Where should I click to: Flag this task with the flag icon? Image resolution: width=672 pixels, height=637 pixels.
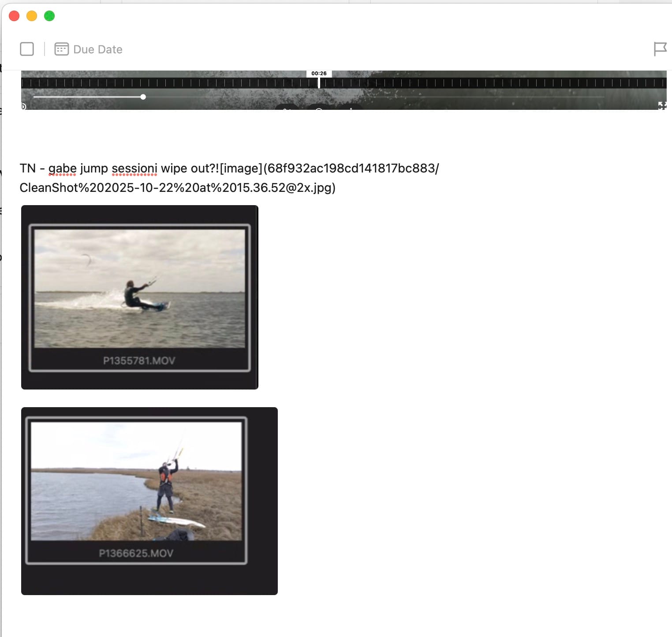coord(660,49)
